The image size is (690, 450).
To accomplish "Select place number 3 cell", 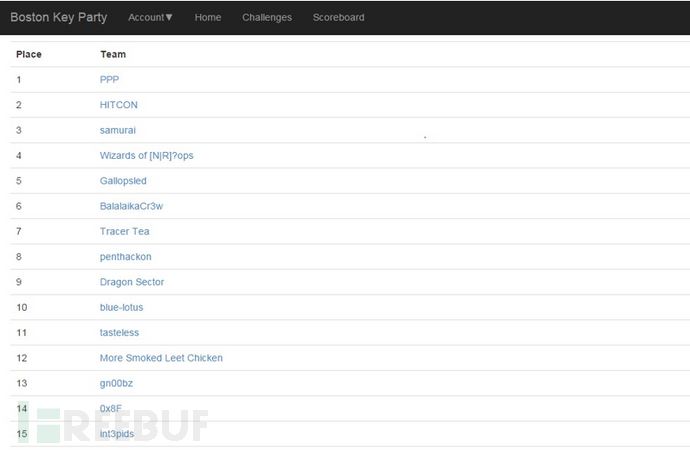I will click(18, 130).
